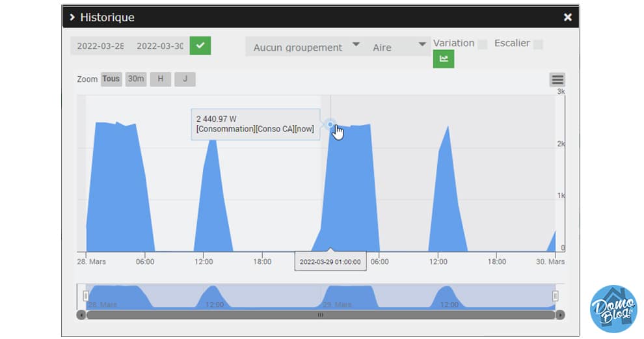Click the navigator horizontal scrollbar thumb
This screenshot has width=644, height=339.
coord(320,315)
